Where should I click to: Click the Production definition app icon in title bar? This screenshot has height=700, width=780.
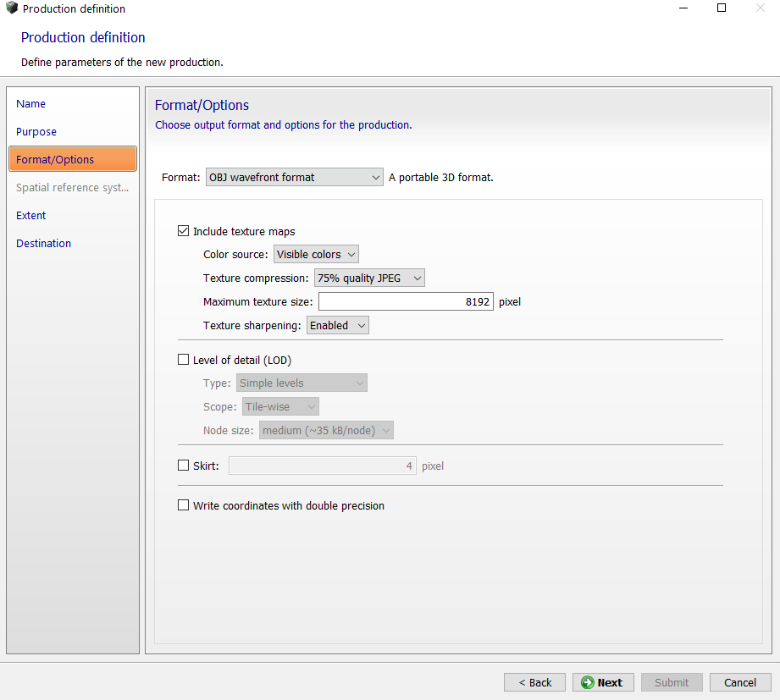(12, 8)
